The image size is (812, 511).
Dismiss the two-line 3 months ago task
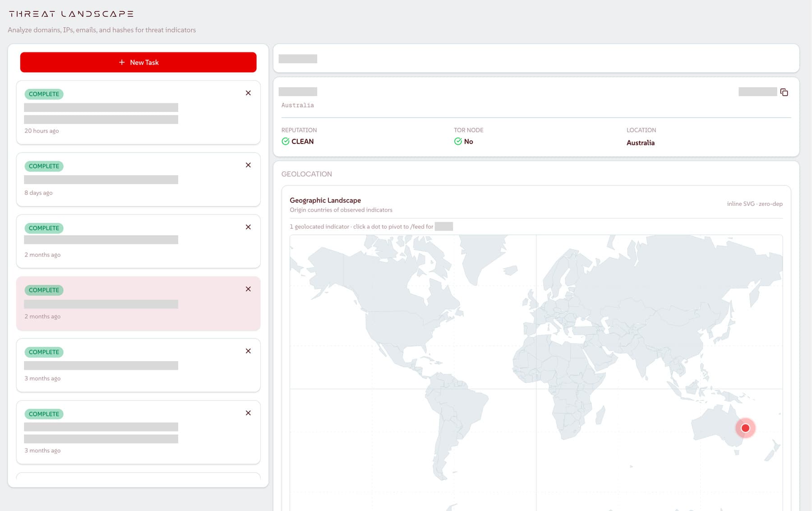point(248,413)
